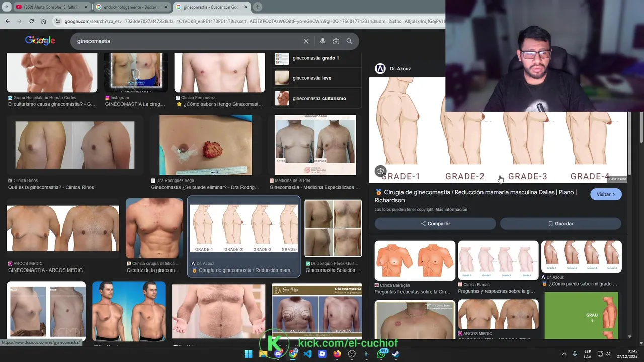The image size is (644, 362).
Task: Open WhatsApp from taskbar
Action: coord(382,354)
